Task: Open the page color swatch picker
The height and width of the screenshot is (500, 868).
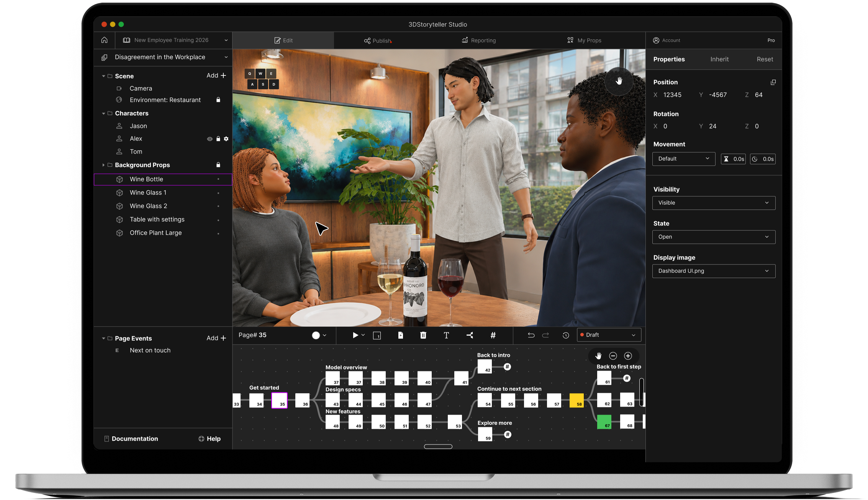Action: 319,335
